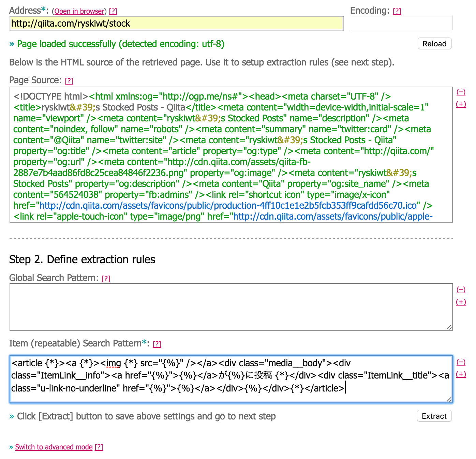Grab resize handle of Item Search Pattern textarea
The height and width of the screenshot is (459, 476).
click(449, 399)
